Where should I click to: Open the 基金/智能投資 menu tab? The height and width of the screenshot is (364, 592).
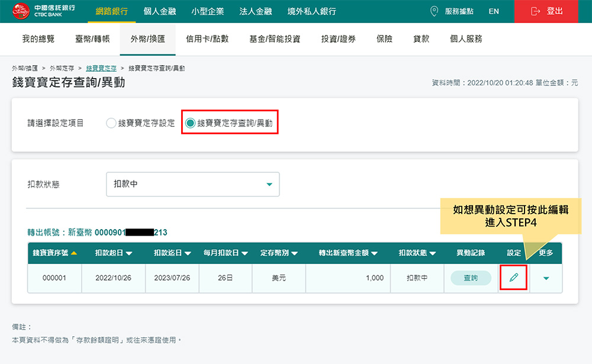(275, 39)
